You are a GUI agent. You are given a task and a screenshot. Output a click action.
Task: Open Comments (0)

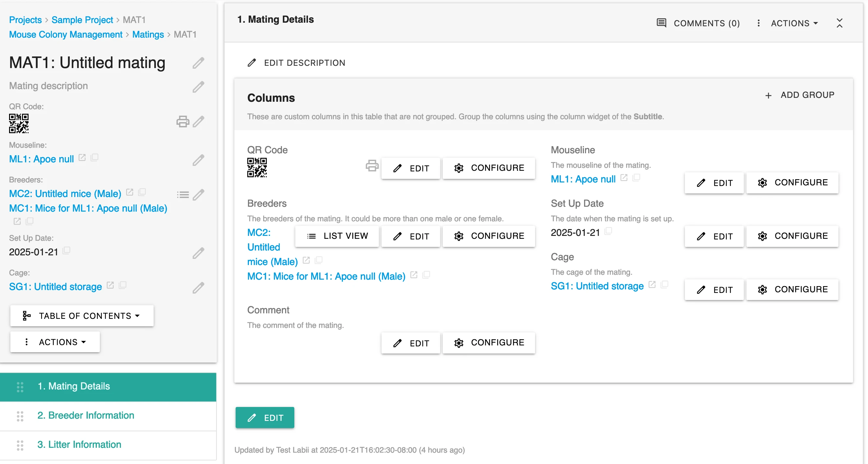pyautogui.click(x=698, y=23)
